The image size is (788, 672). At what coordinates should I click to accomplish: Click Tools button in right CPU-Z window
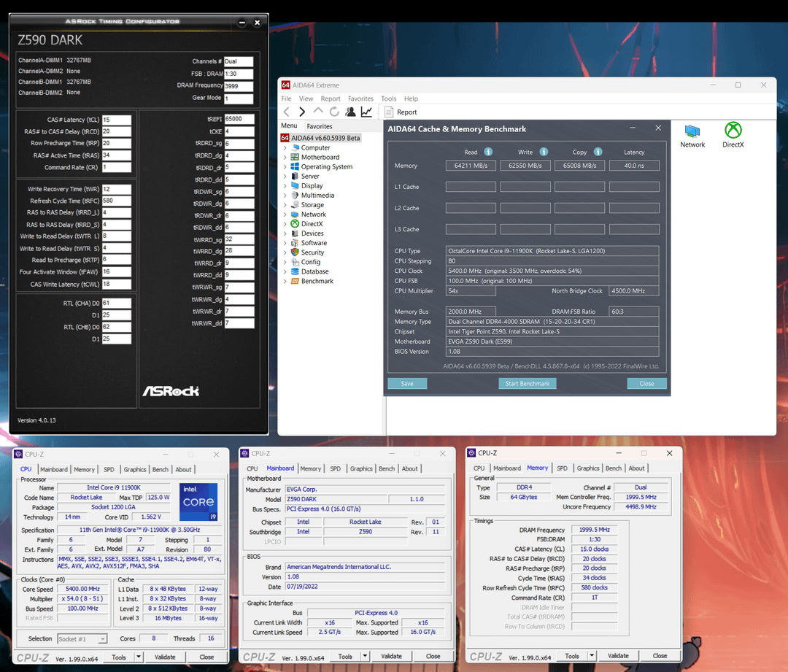(572, 656)
